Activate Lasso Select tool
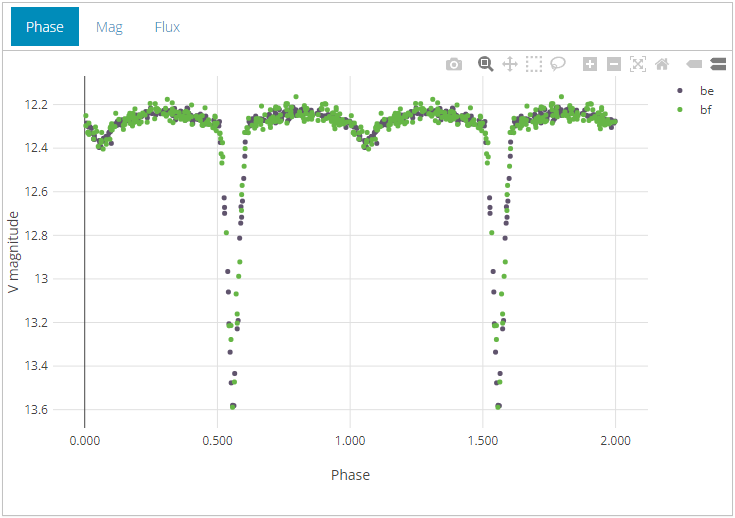The image size is (735, 518). tap(557, 64)
